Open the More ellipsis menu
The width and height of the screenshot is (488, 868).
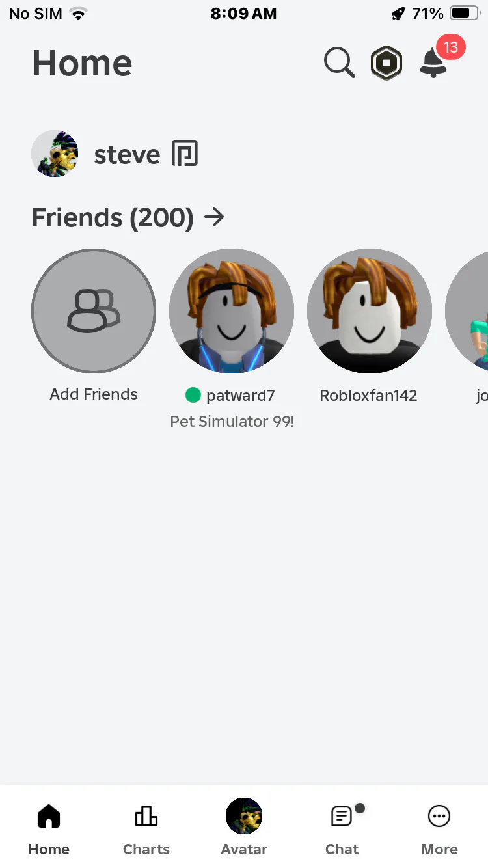(x=439, y=829)
